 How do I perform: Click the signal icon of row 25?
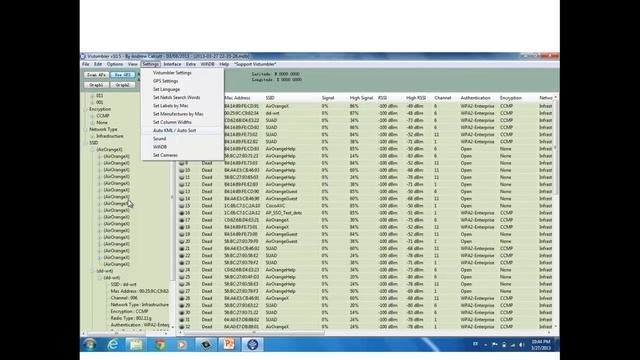click(x=182, y=277)
